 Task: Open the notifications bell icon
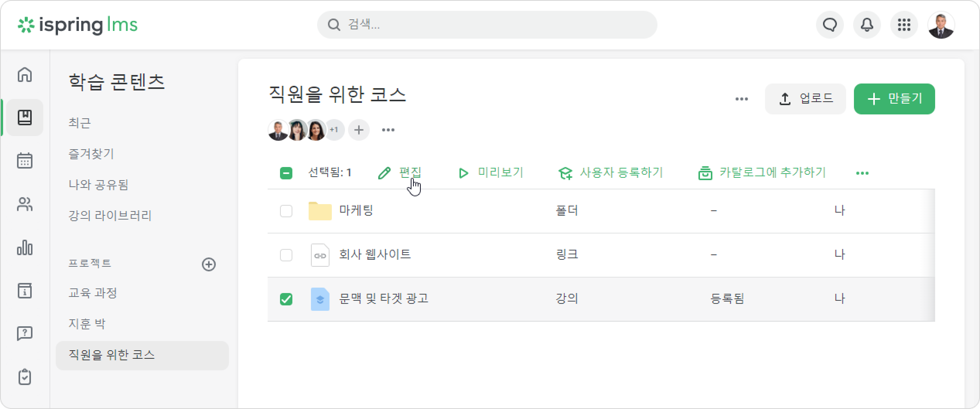point(867,25)
